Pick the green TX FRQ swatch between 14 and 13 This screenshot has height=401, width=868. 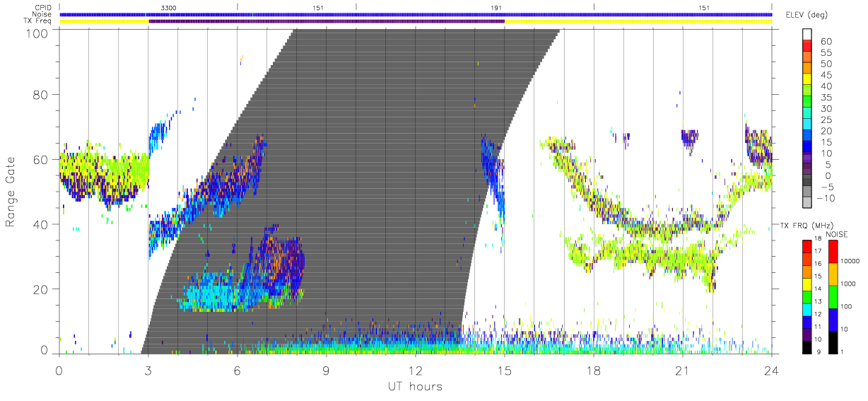[x=807, y=296]
